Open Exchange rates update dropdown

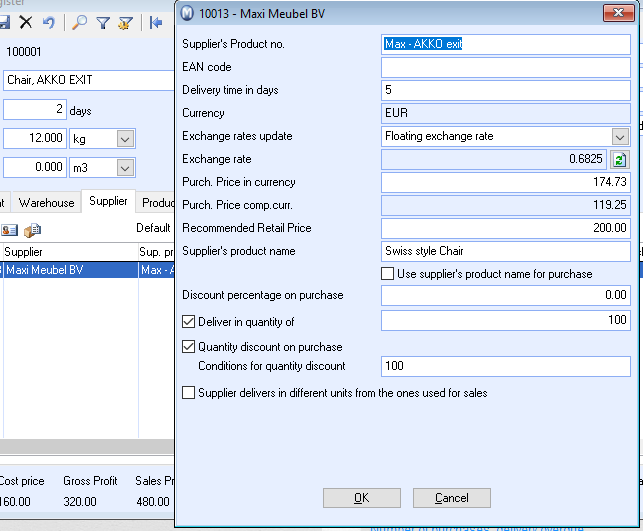[x=620, y=137]
